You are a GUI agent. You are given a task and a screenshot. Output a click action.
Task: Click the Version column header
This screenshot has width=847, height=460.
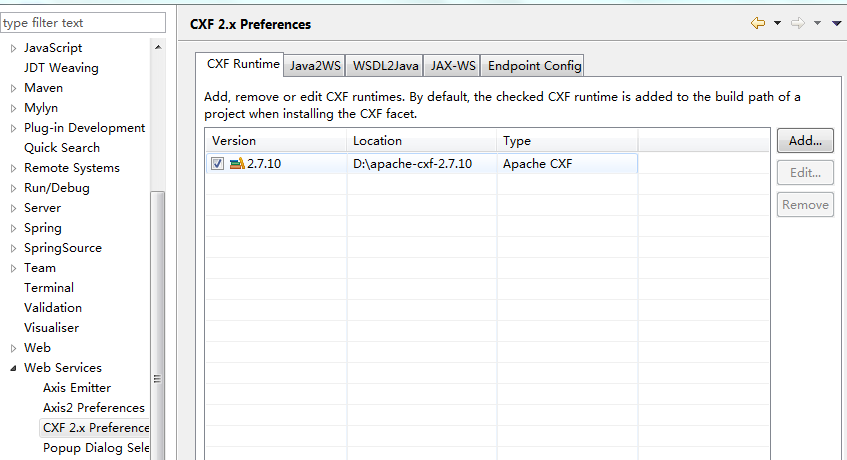[276, 140]
